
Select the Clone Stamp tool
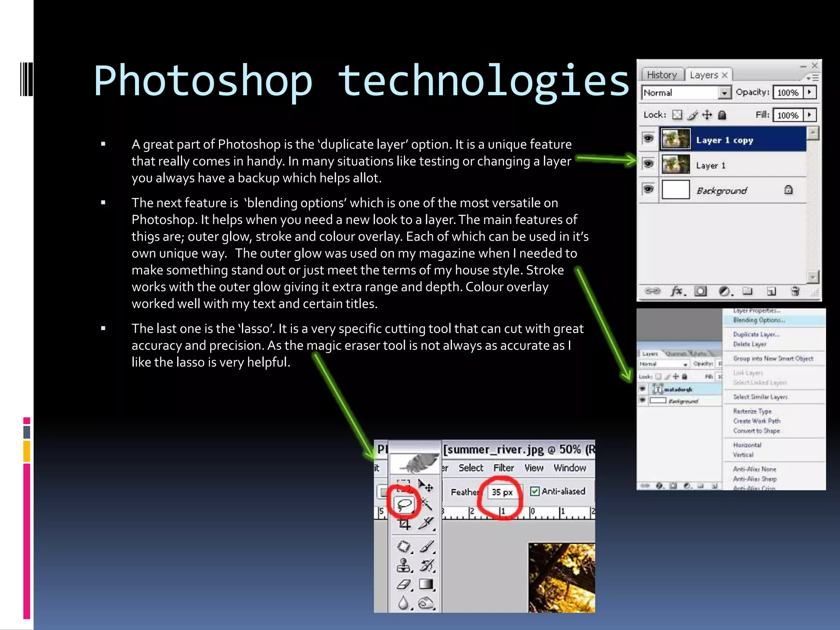[x=404, y=566]
